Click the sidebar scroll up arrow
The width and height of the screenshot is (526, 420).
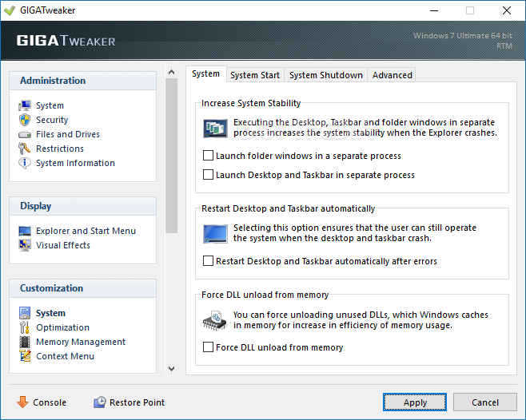171,72
